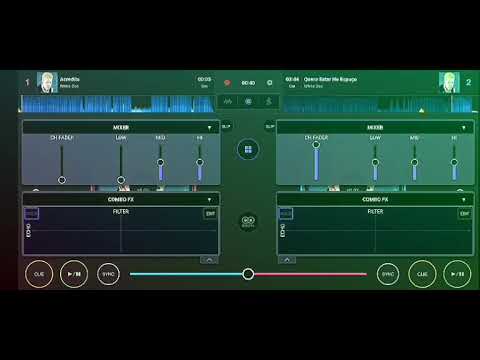Toggle HOLD in deck 2 Combo FX
Image resolution: width=480 pixels, height=360 pixels.
(286, 214)
